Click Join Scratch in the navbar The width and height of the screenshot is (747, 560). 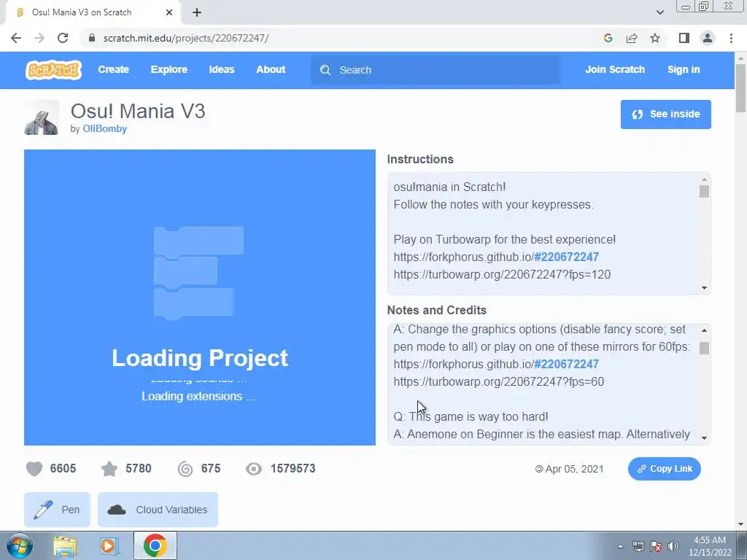[x=615, y=69]
